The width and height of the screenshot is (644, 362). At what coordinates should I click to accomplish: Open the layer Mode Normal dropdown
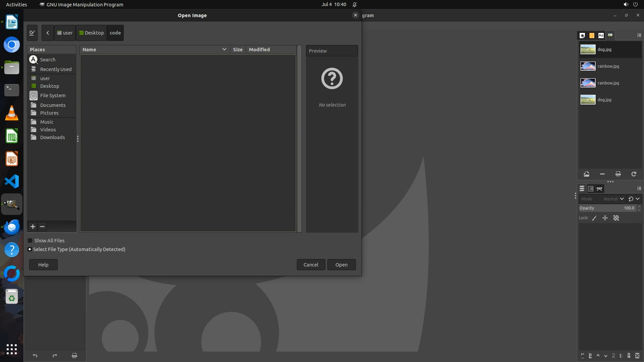tap(612, 199)
